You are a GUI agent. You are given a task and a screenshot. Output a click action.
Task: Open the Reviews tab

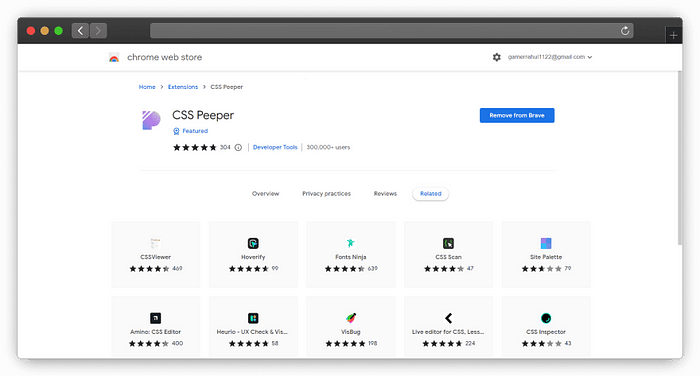point(385,194)
